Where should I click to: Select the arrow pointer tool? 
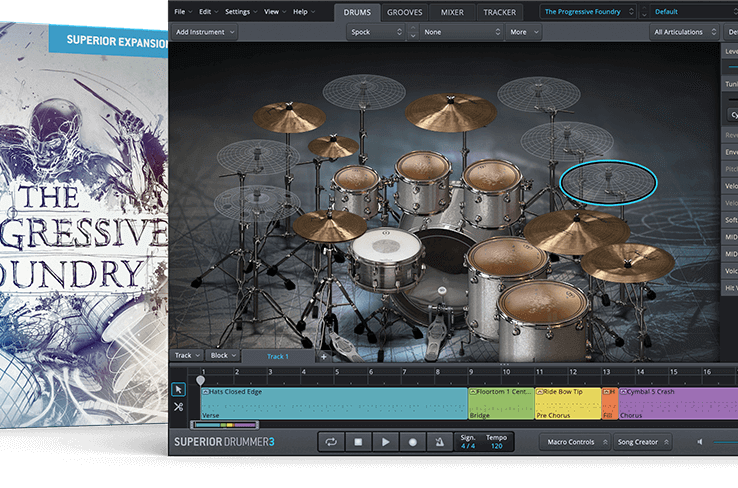tap(178, 390)
